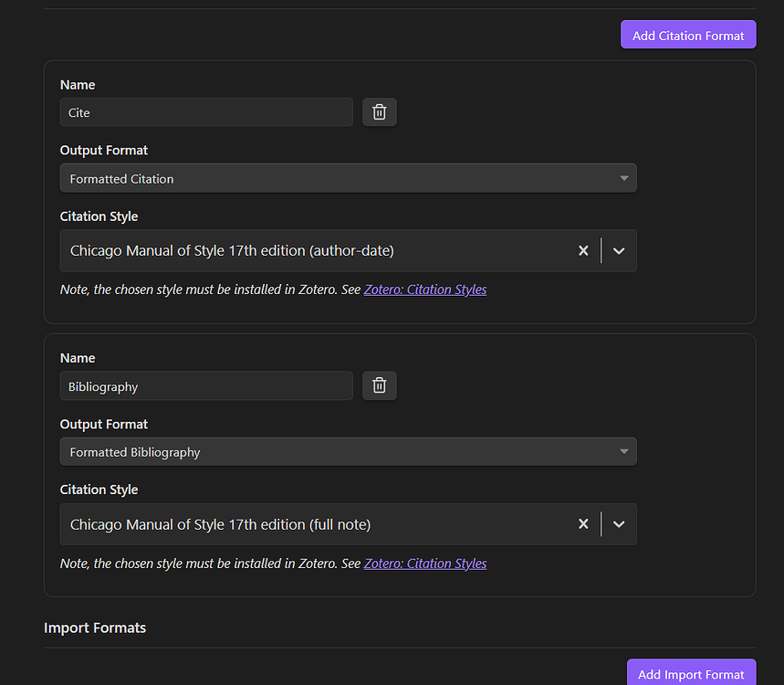
Task: Click the Add Import Format button
Action: tap(691, 674)
